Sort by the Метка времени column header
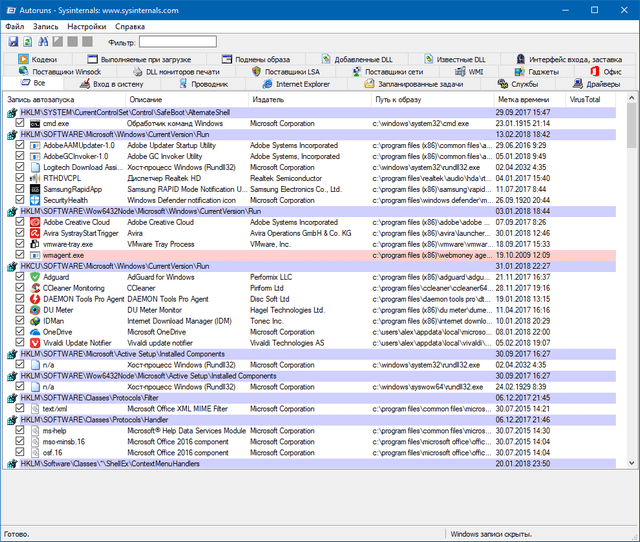This screenshot has height=542, width=640. [522, 100]
